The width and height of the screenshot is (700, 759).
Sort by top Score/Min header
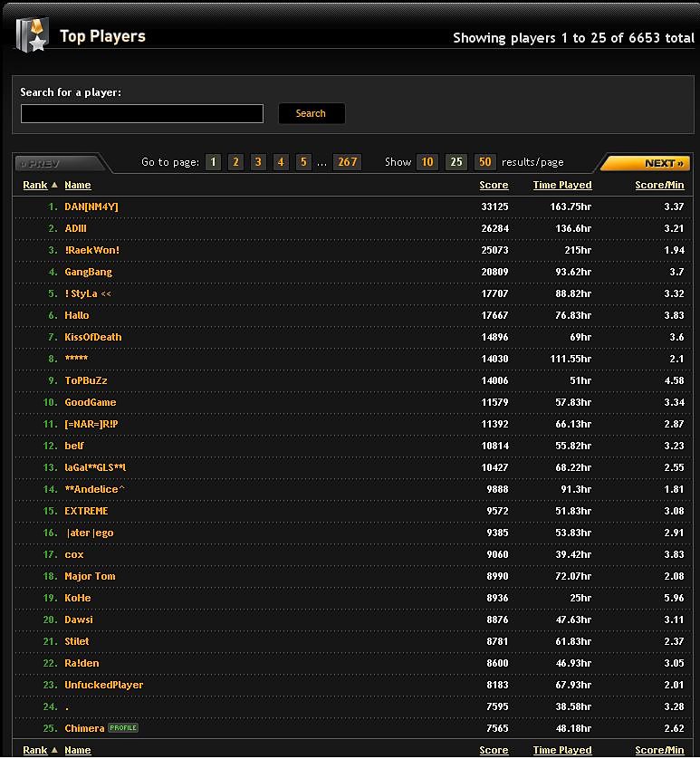(x=659, y=185)
